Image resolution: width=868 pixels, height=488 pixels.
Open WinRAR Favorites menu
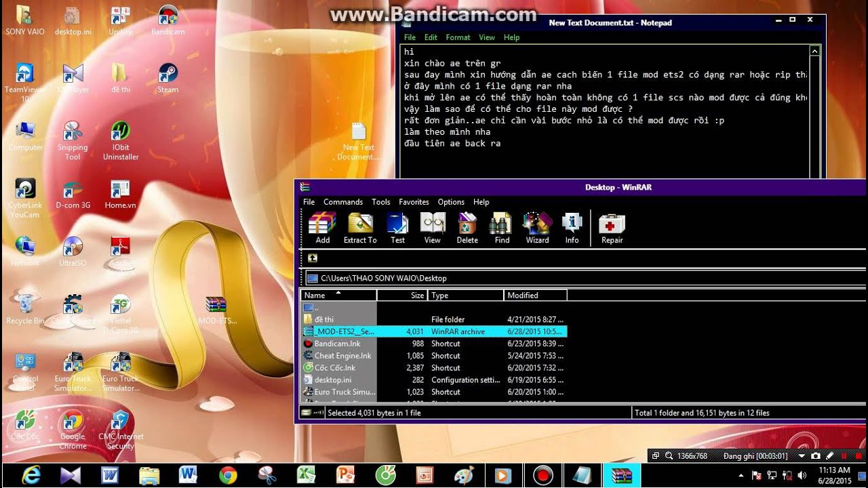[x=414, y=202]
